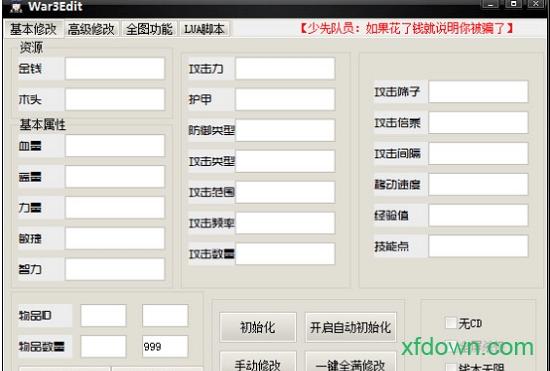550x371 pixels.
Task: Click the 攻击骰子 input field
Action: click(478, 92)
